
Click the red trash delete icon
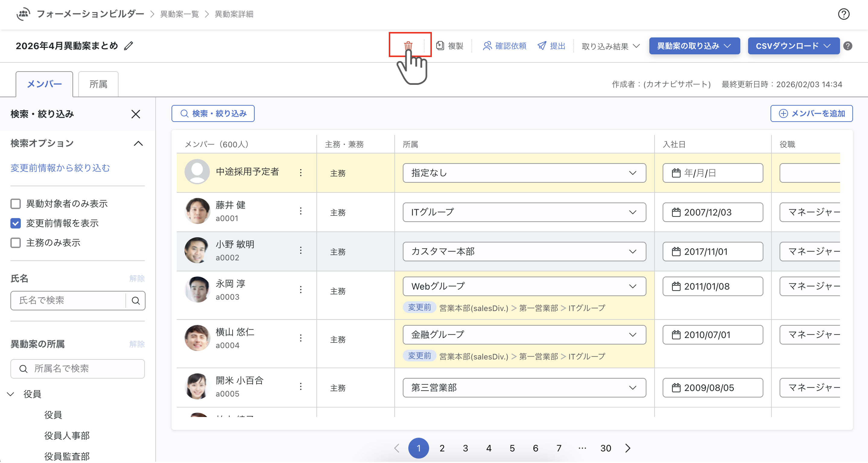[408, 45]
